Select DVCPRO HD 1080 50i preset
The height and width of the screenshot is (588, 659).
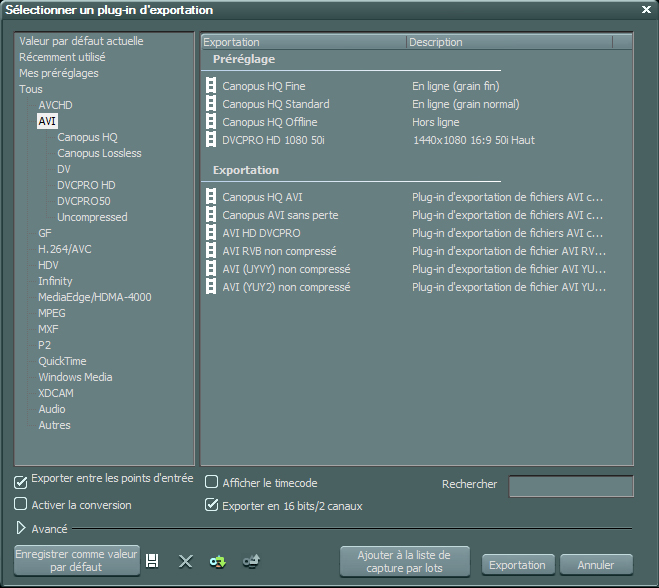pyautogui.click(x=416, y=140)
